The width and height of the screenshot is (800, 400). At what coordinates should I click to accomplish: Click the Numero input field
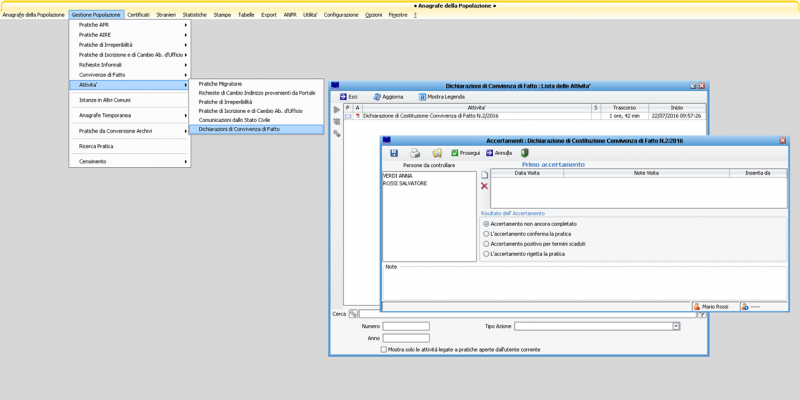coord(406,326)
